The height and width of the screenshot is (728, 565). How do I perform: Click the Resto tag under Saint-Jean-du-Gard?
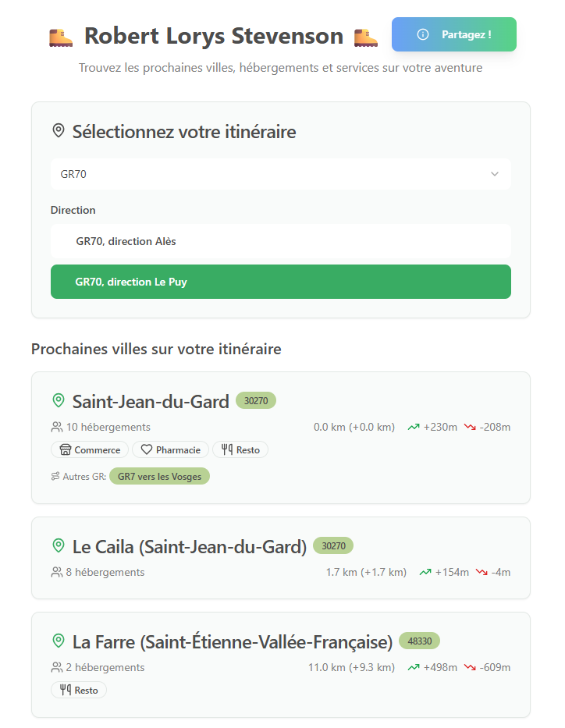pos(240,450)
